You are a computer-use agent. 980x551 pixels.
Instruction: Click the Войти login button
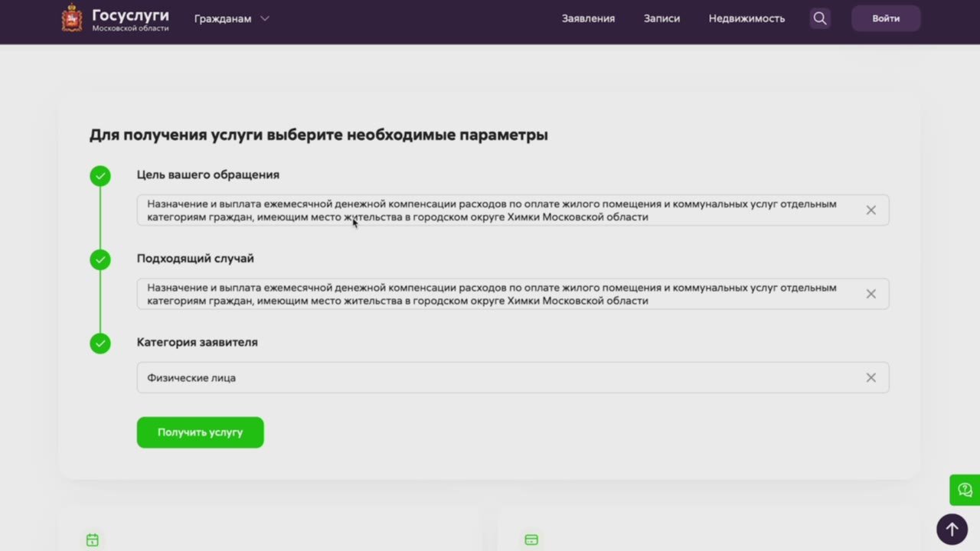(x=886, y=18)
